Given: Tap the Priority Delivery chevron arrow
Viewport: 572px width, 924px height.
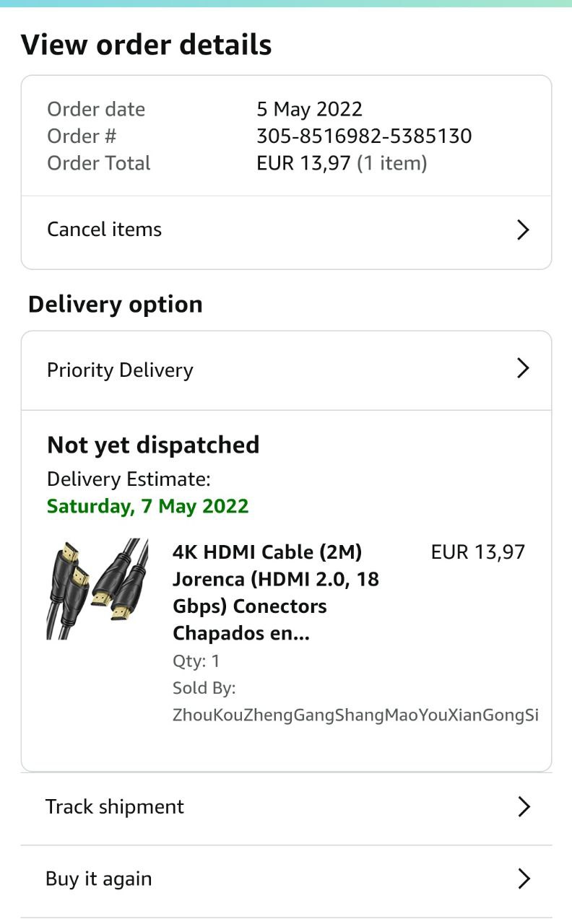Looking at the screenshot, I should point(523,369).
